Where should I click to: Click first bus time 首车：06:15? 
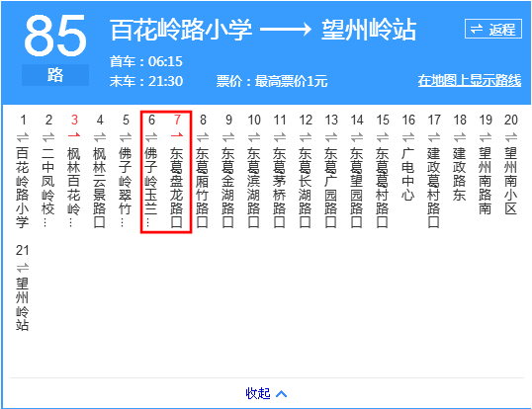(x=146, y=61)
